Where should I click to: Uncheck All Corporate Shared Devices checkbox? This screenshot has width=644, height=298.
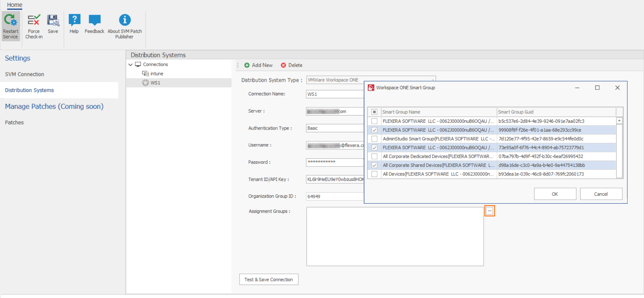pyautogui.click(x=375, y=165)
